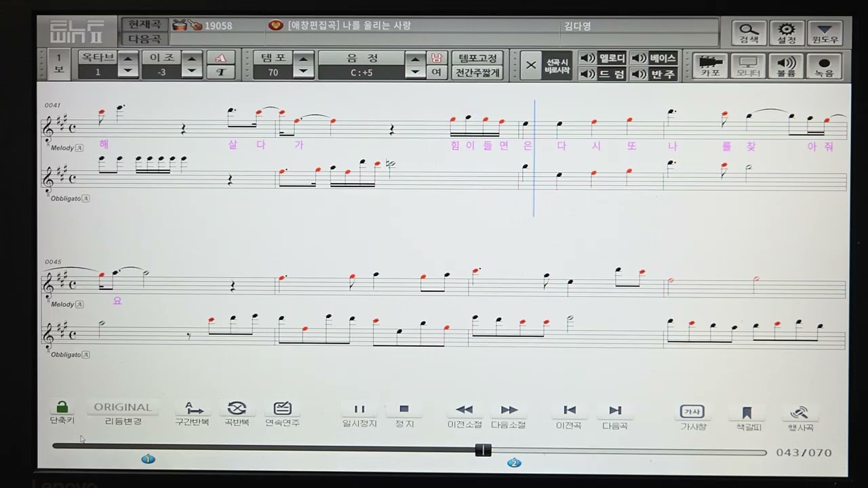Toggle 전간주짧게 (Short interlude)
Viewport: 868px width, 488px height.
point(477,73)
